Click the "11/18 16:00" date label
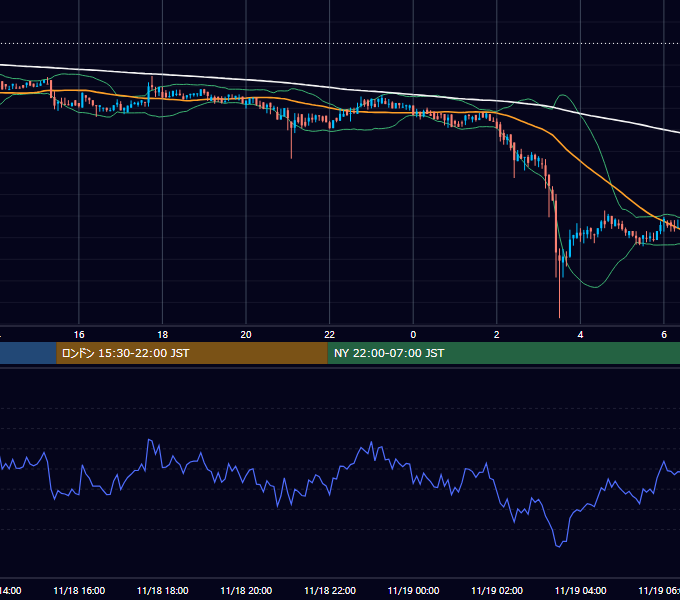 [79, 590]
